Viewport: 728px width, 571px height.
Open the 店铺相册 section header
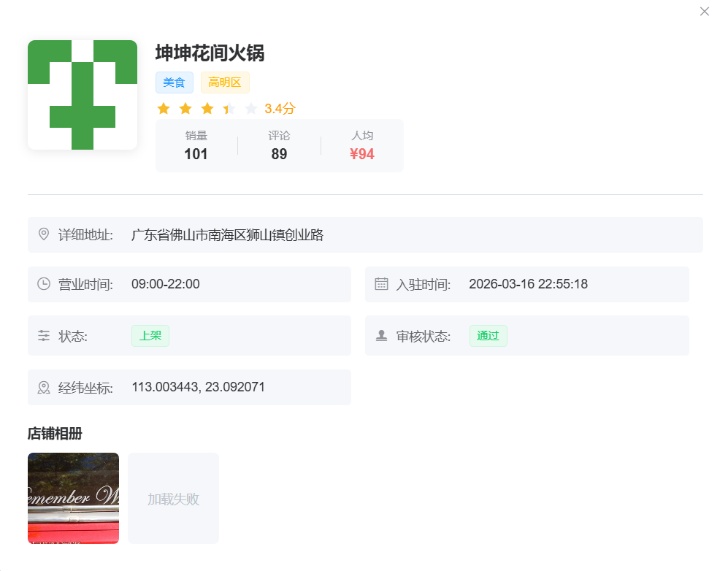pyautogui.click(x=53, y=433)
